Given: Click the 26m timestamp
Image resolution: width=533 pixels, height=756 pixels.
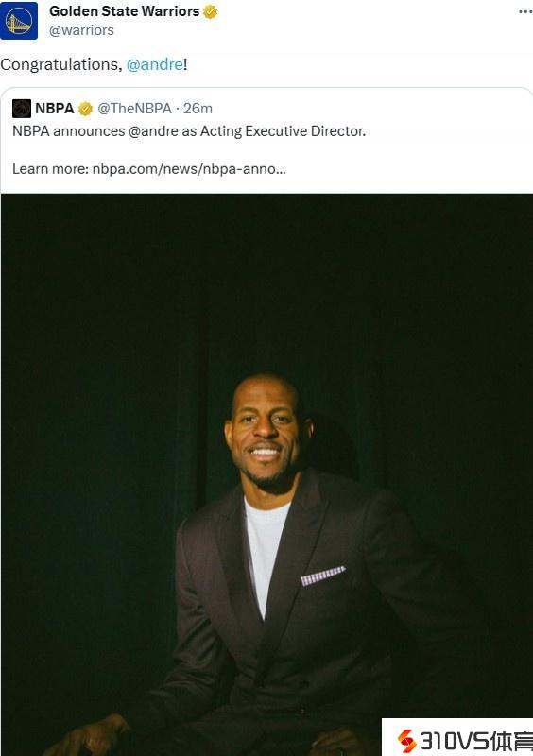Looking at the screenshot, I should click(x=198, y=109).
